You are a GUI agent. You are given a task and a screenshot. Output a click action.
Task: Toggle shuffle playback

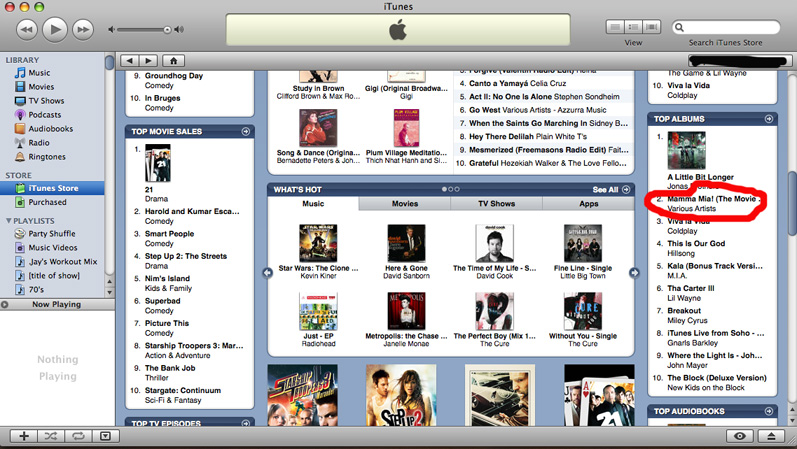tap(51, 436)
